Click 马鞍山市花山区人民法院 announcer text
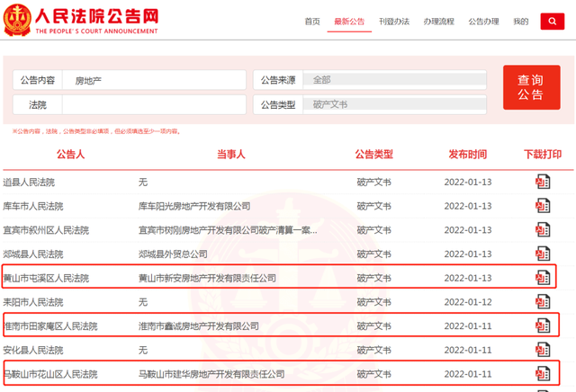The image size is (576, 392). tap(50, 374)
